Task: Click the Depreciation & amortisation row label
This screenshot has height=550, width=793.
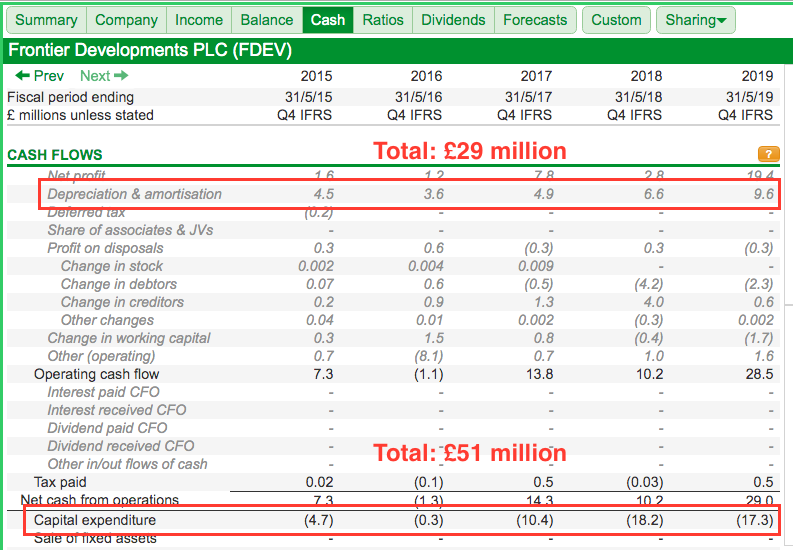Action: tap(135, 194)
